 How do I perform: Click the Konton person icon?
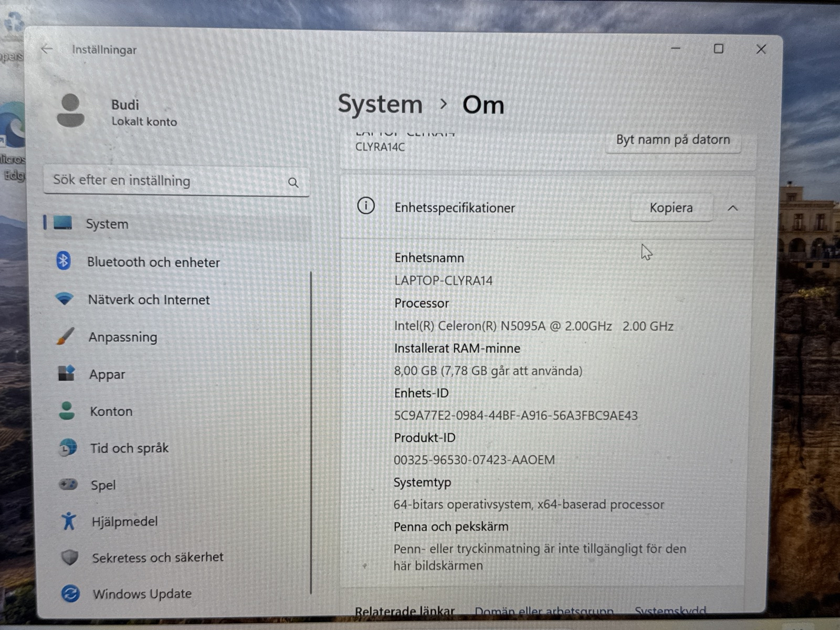point(67,411)
